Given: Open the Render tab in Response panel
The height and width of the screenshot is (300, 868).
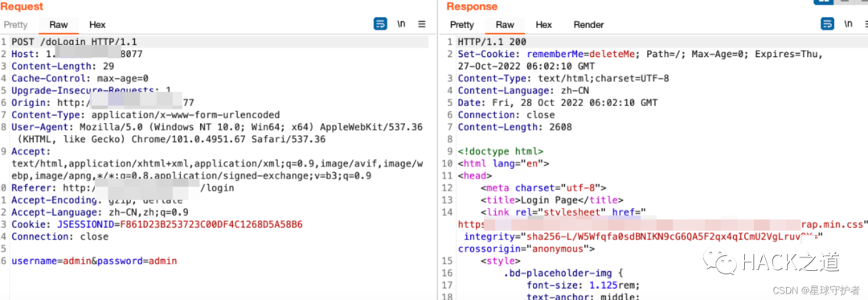Looking at the screenshot, I should (588, 25).
